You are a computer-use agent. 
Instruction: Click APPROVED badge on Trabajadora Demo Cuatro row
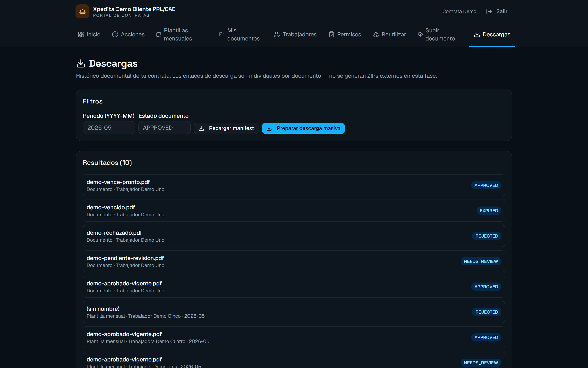pos(486,337)
